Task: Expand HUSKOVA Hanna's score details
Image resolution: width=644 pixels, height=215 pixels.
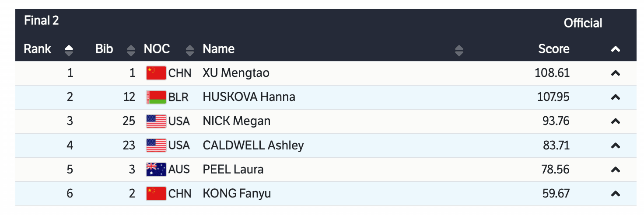Action: (615, 97)
